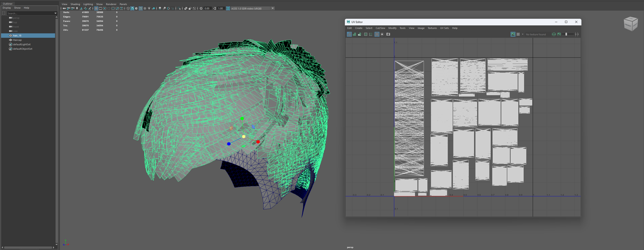Adjust the UV Editor dim image slider
The height and width of the screenshot is (250, 644).
566,34
